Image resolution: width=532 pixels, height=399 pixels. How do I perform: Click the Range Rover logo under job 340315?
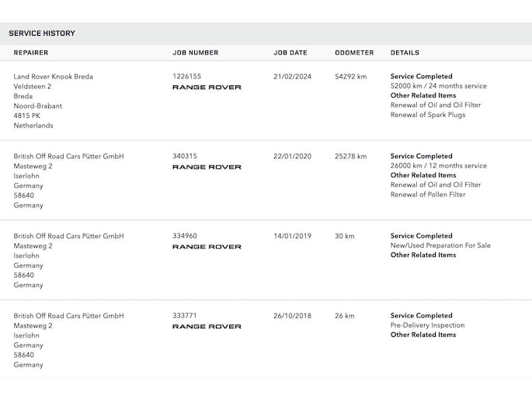click(x=207, y=167)
